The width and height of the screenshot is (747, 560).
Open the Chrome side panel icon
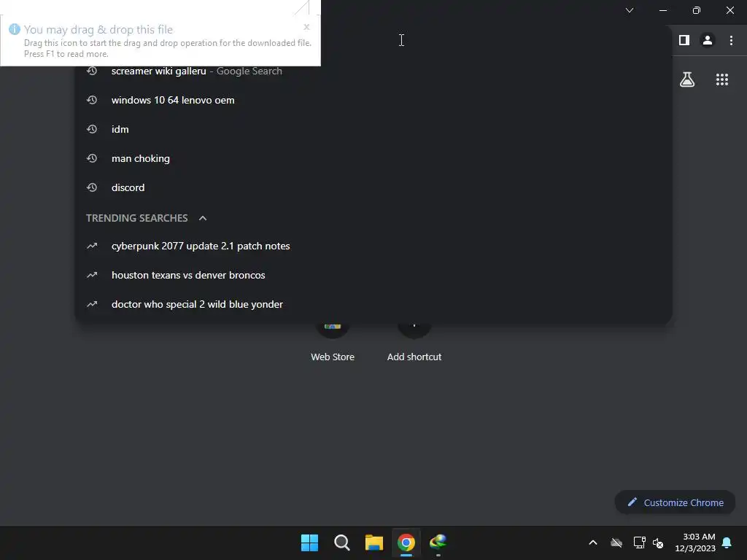tap(684, 41)
